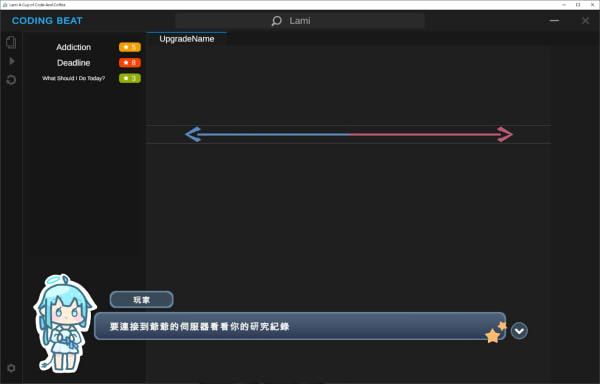The width and height of the screenshot is (600, 384).
Task: Click Addiction's orange star rating badge
Action: [x=130, y=47]
